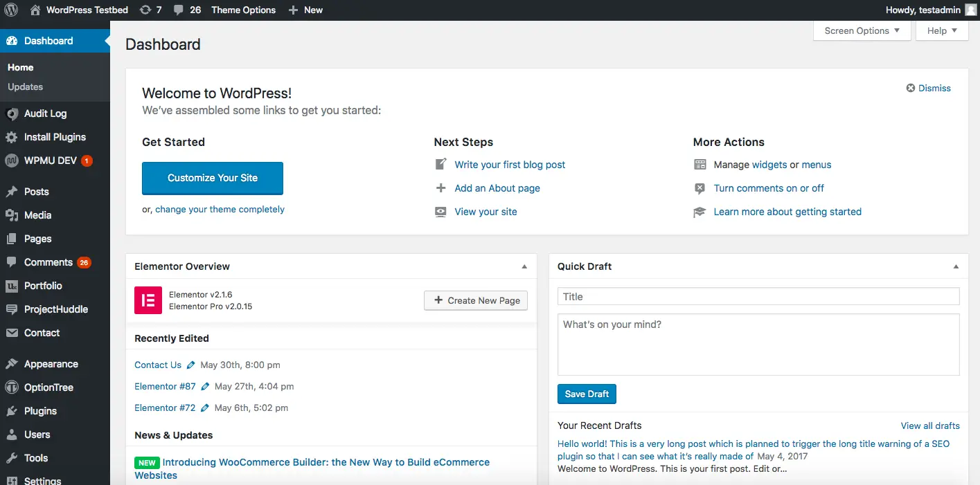This screenshot has height=485, width=980.
Task: Click the Posts pushpin icon
Action: pos(12,192)
